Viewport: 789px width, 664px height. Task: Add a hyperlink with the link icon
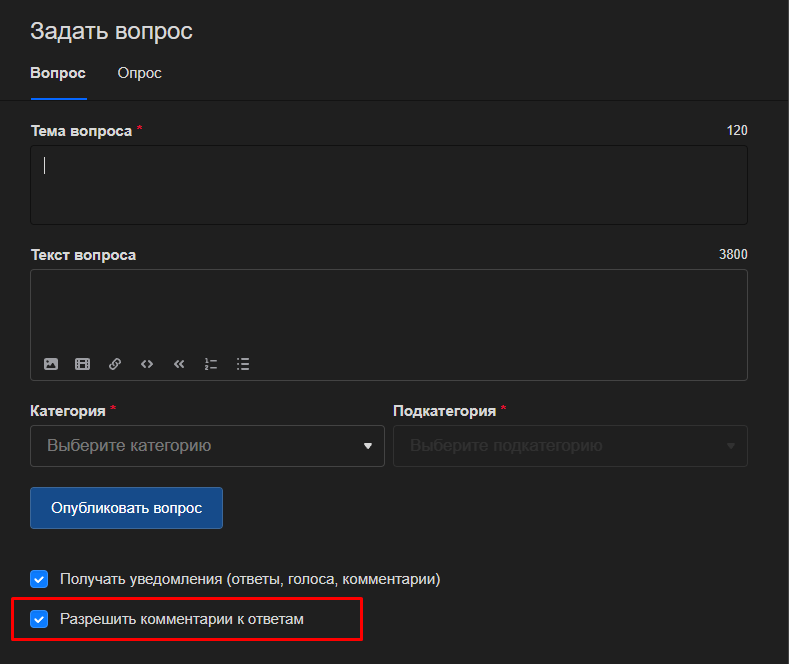pos(115,364)
